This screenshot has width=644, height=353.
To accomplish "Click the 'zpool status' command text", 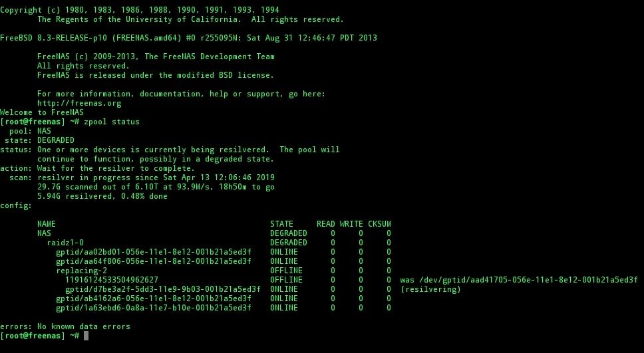I will click(x=112, y=122).
